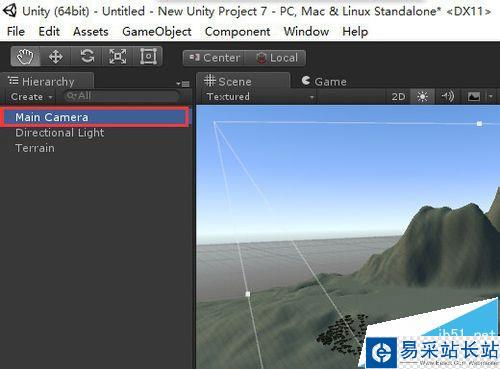Screen dimensions: 500x369
Task: Toggle Local/Global handle rotation button
Action: click(276, 58)
